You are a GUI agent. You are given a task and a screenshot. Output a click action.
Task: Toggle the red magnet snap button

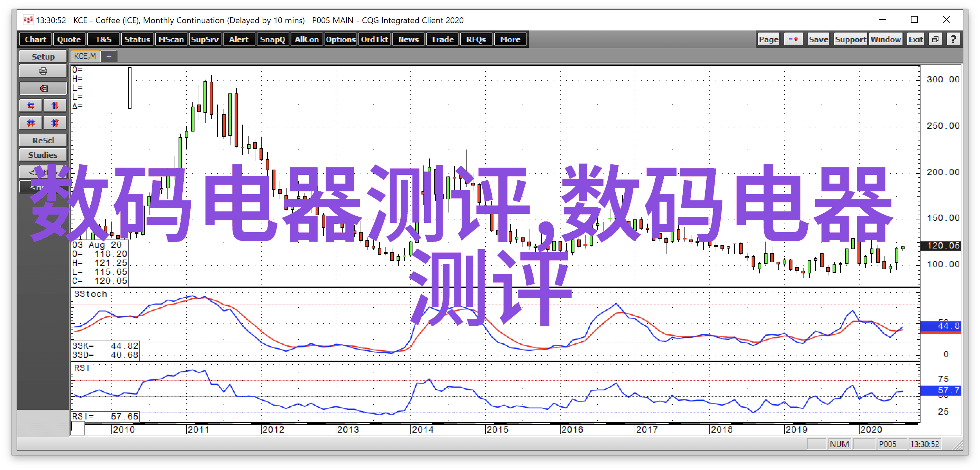43,89
